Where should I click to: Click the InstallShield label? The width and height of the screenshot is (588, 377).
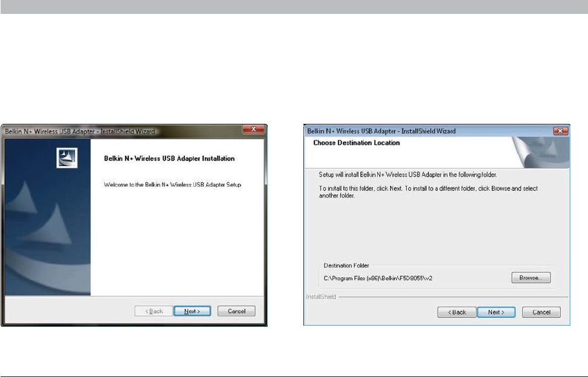pos(321,297)
